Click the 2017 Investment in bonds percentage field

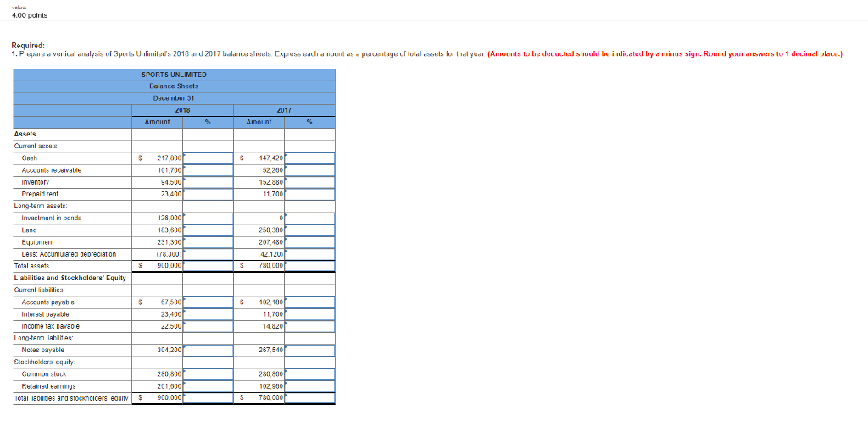pyautogui.click(x=310, y=219)
